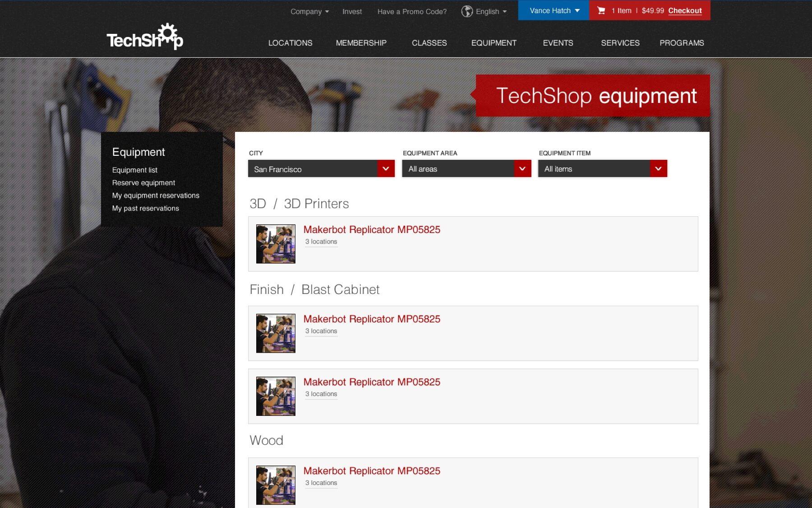The image size is (812, 508).
Task: Click the Finish / Blast Cabinet heading
Action: (314, 289)
